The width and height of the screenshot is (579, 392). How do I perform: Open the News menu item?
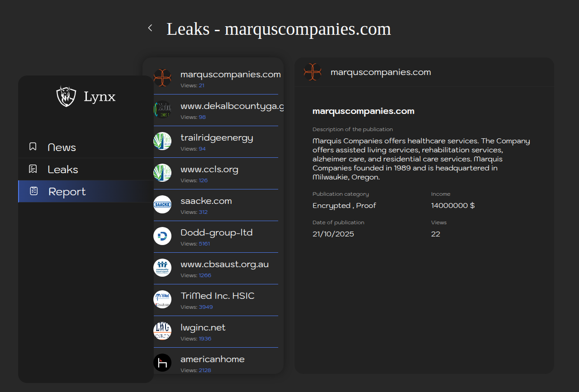coord(62,147)
